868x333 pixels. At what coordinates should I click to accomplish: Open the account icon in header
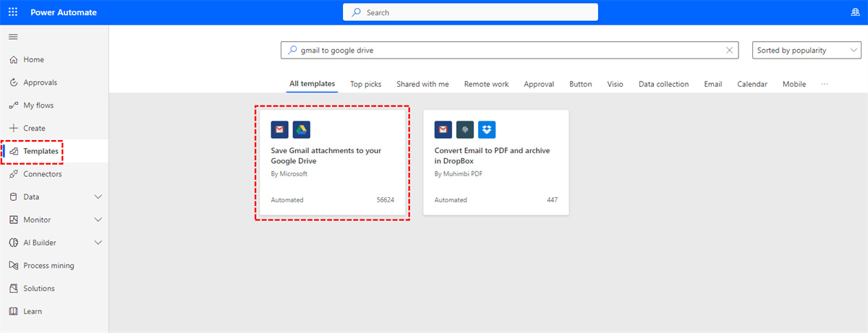(x=856, y=12)
